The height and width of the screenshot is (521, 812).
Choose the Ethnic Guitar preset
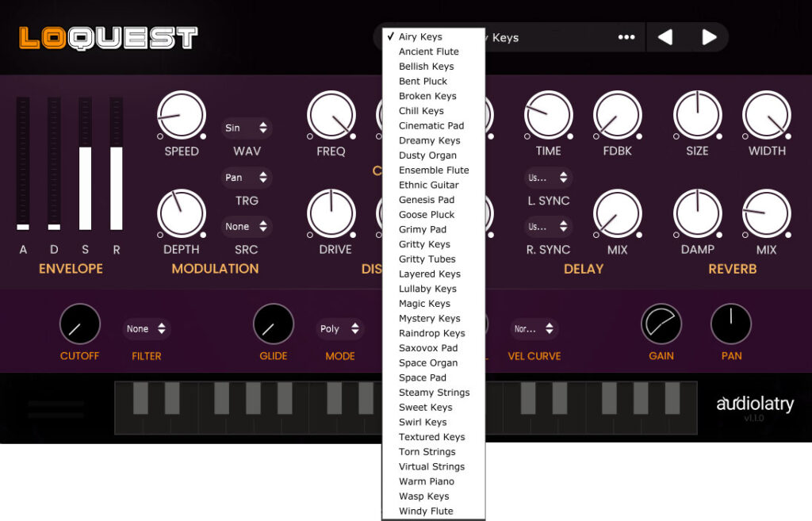(434, 185)
